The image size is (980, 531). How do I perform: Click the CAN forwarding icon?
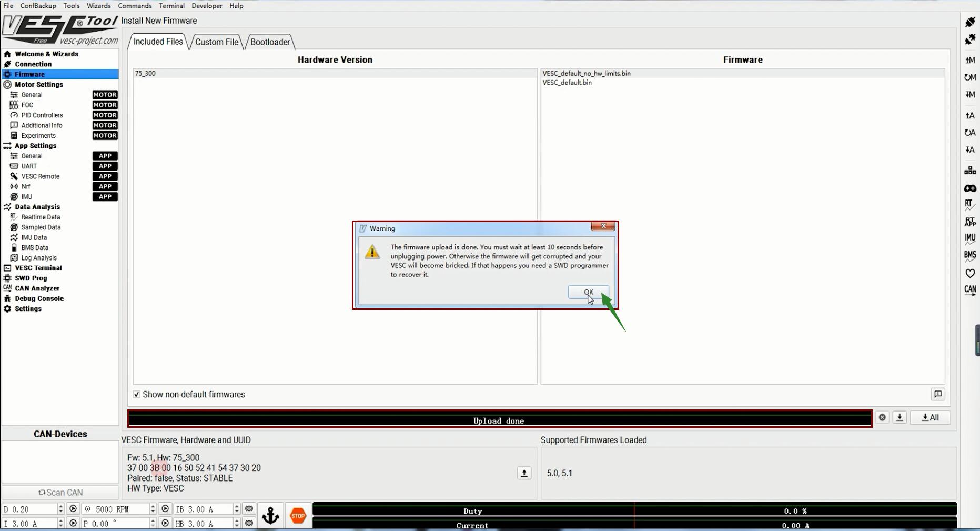(970, 290)
